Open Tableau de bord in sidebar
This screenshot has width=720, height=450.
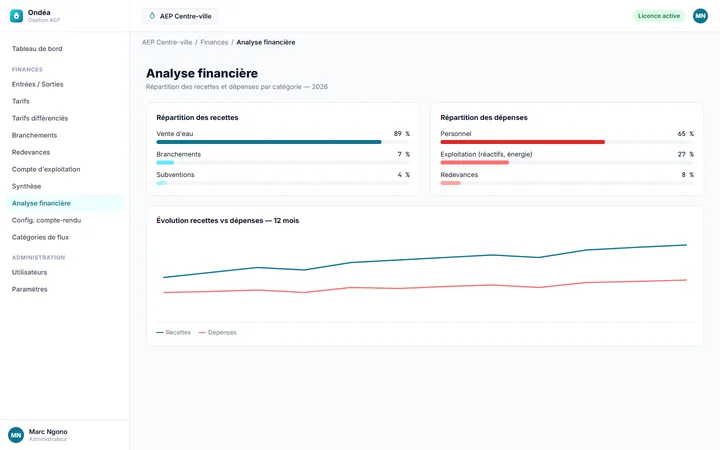[37, 49]
